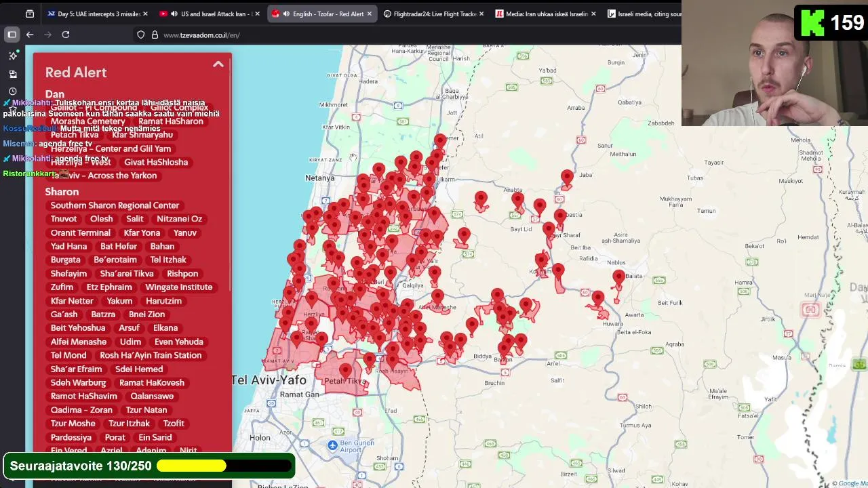Open the History clock sidebar icon

pos(13,91)
